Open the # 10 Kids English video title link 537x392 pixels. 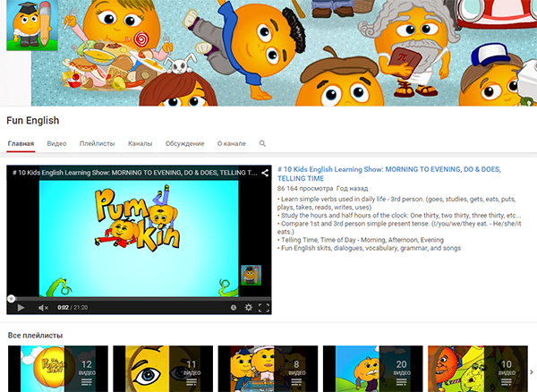click(388, 173)
